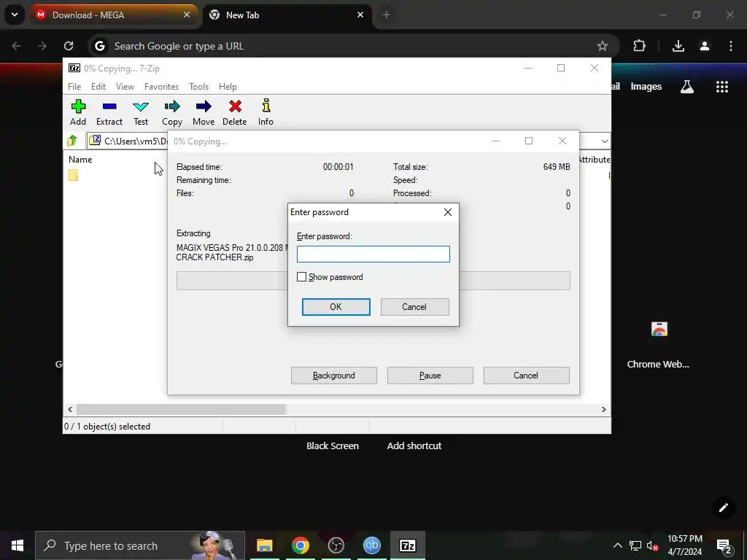
Task: Bookmark this tab with the star icon
Action: (x=602, y=46)
